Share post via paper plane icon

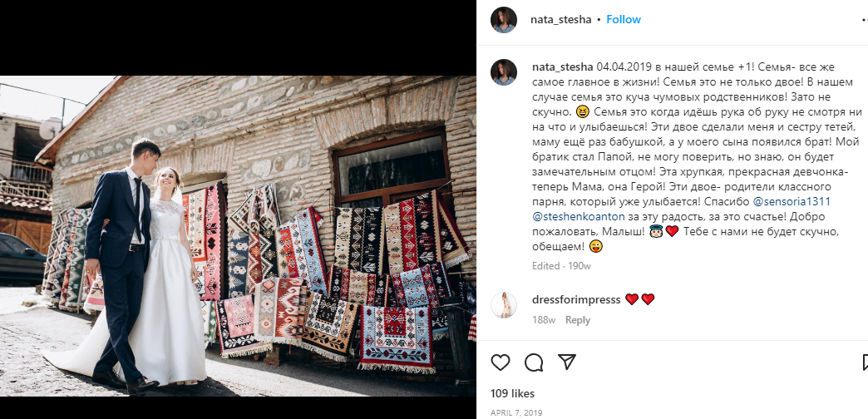(567, 362)
